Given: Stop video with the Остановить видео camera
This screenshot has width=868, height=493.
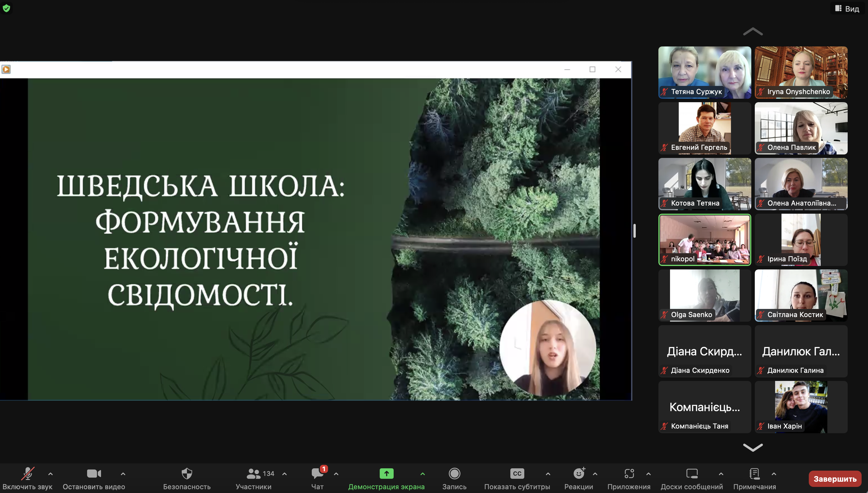Looking at the screenshot, I should click(94, 473).
